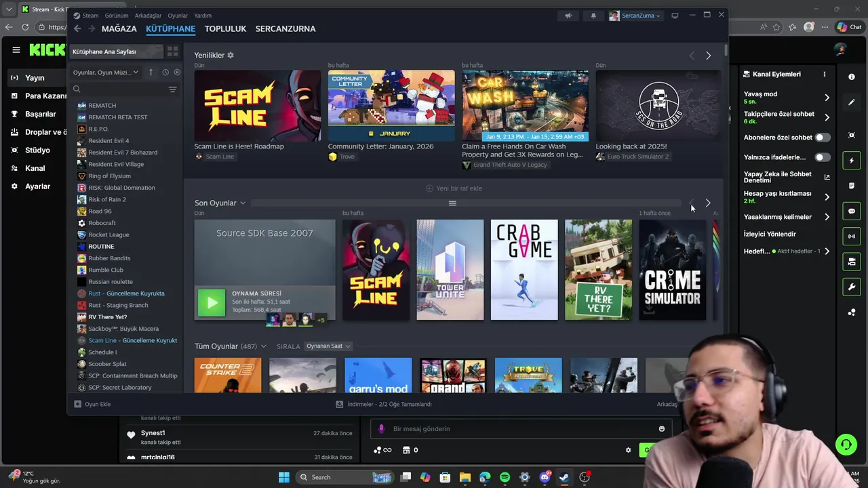Click the chat bubble icon in Kick sidebar
868x488 pixels.
click(x=852, y=211)
